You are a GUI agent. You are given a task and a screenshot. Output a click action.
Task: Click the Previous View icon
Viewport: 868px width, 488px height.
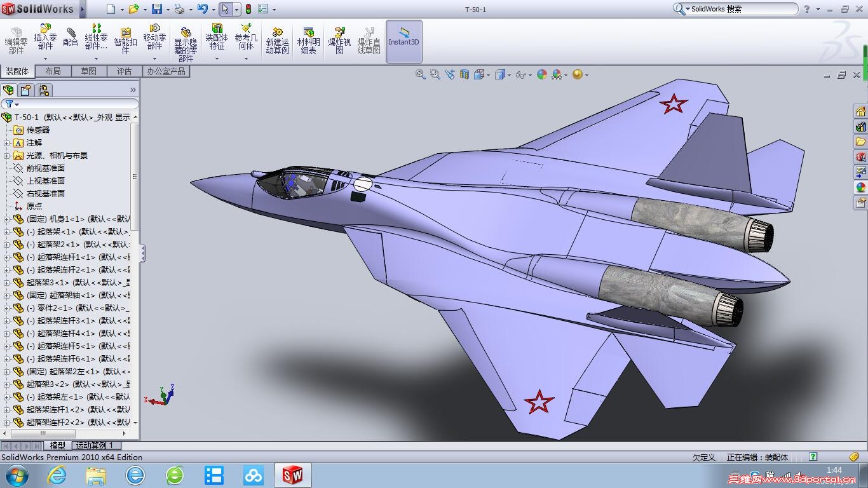450,74
